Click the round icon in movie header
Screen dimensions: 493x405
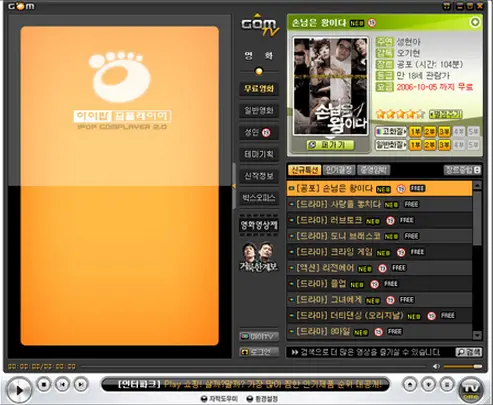[475, 22]
